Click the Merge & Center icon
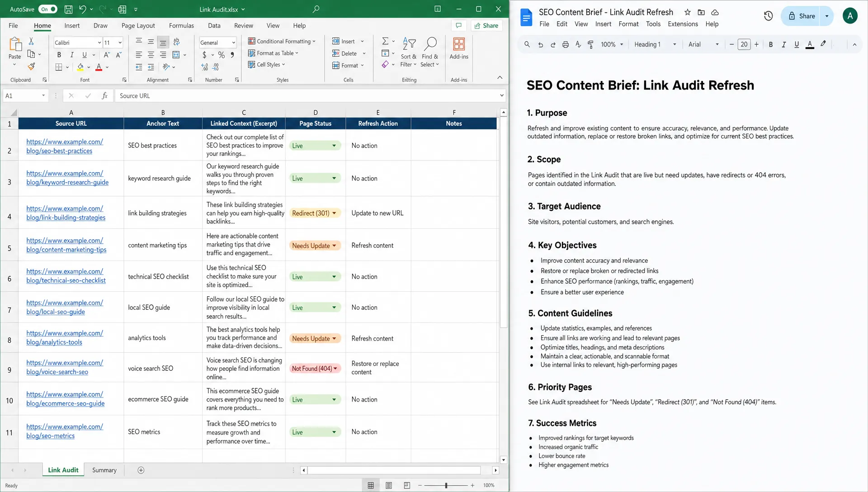Viewport: 868px width, 492px height. (x=176, y=55)
